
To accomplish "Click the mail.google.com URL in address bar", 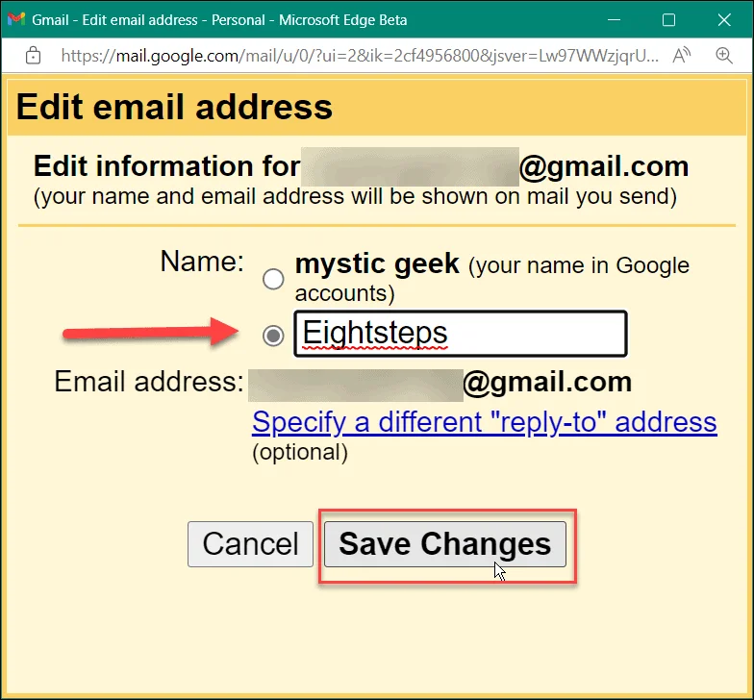I will (360, 56).
